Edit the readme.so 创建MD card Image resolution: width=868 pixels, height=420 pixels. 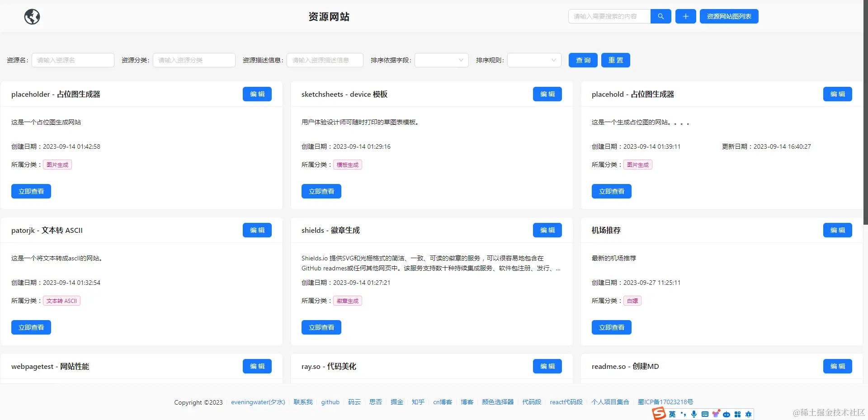[838, 366]
